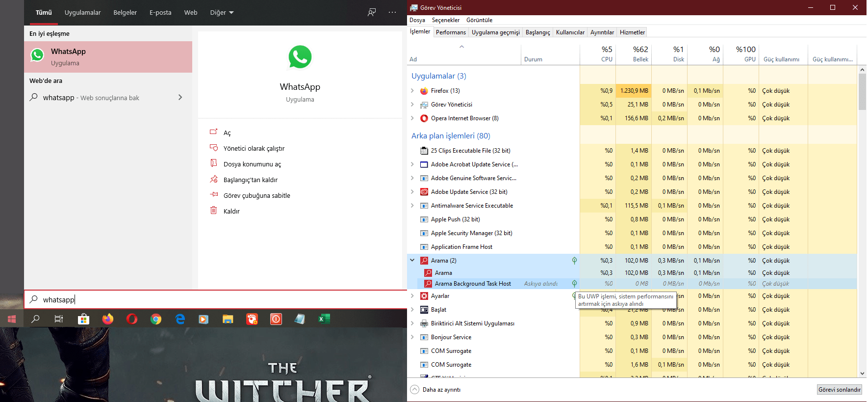868x402 pixels.
Task: Expand the Görev Yöneticisi process entry
Action: tap(412, 105)
